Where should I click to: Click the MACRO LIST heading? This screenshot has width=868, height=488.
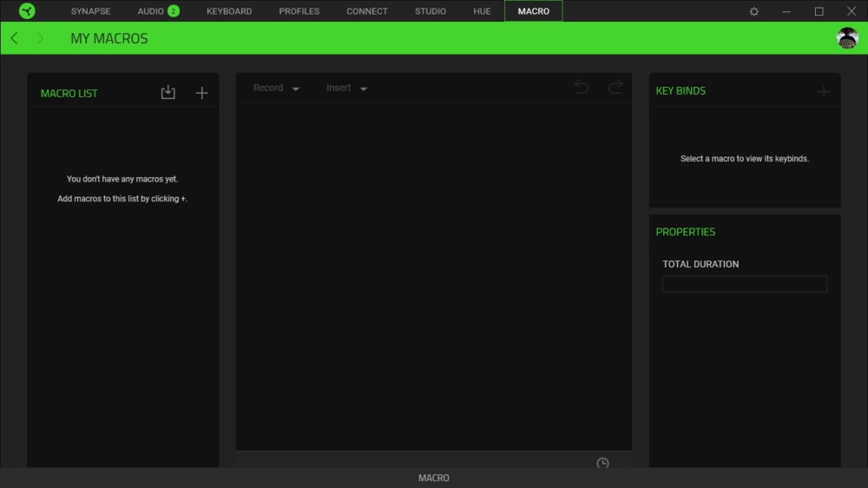(x=69, y=93)
